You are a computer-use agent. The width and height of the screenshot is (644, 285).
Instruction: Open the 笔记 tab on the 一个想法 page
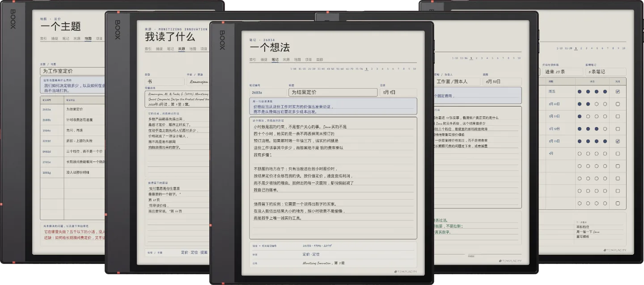275,60
